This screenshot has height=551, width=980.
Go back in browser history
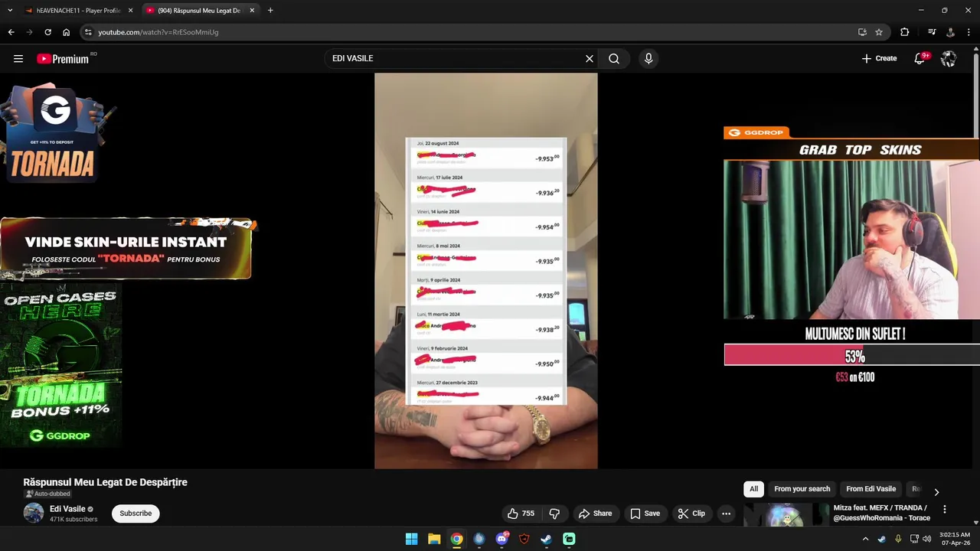pos(11,32)
